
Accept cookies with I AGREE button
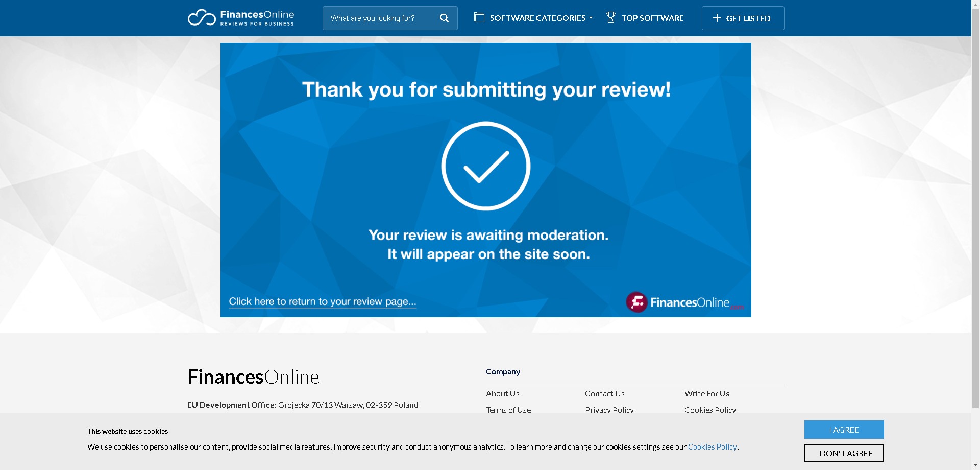coord(844,430)
